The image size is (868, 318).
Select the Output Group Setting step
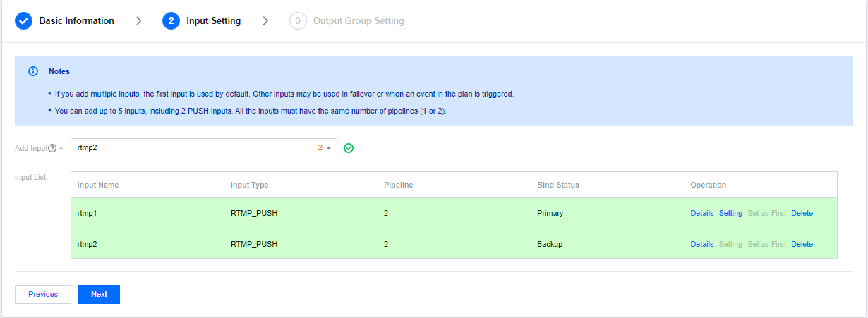point(358,21)
